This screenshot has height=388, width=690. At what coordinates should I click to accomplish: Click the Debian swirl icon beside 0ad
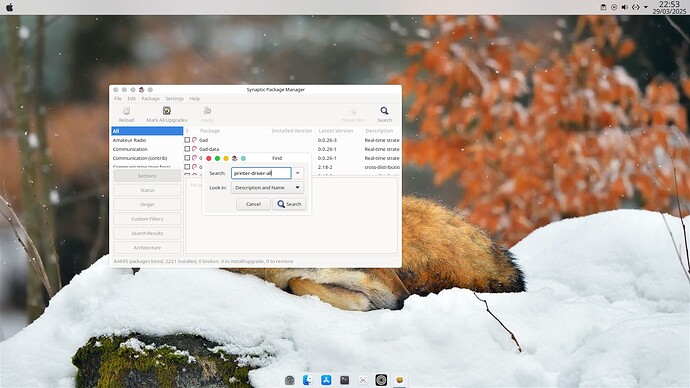click(195, 140)
